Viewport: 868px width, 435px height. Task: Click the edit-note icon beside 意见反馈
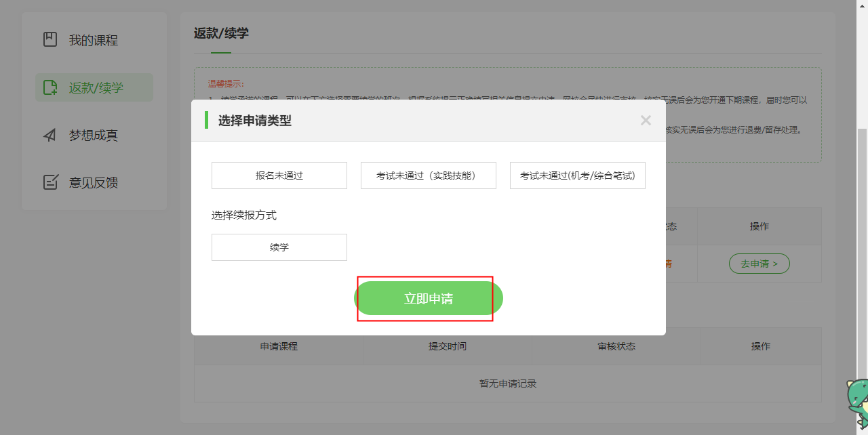pyautogui.click(x=50, y=182)
